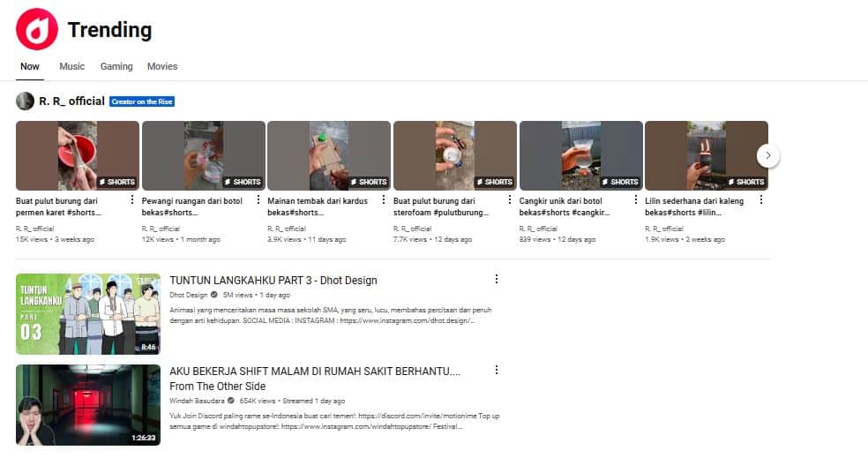
Task: Click the Creator on the Rise badge
Action: point(142,101)
